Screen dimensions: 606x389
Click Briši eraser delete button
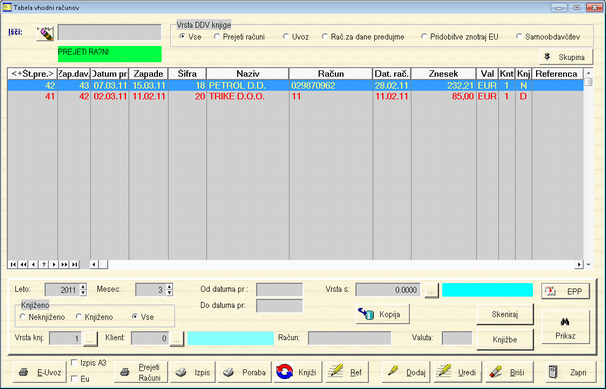(509, 372)
